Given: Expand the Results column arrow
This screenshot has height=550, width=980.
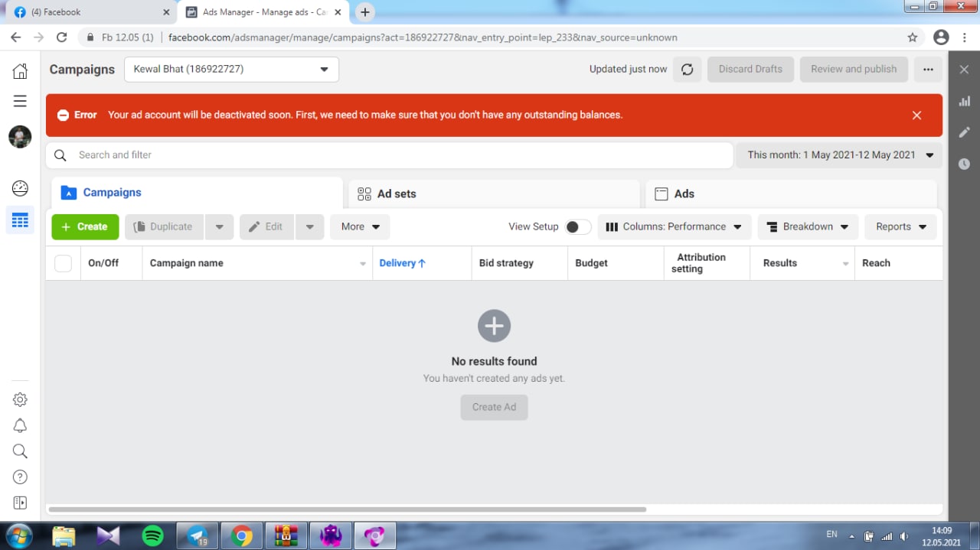Looking at the screenshot, I should coord(846,264).
